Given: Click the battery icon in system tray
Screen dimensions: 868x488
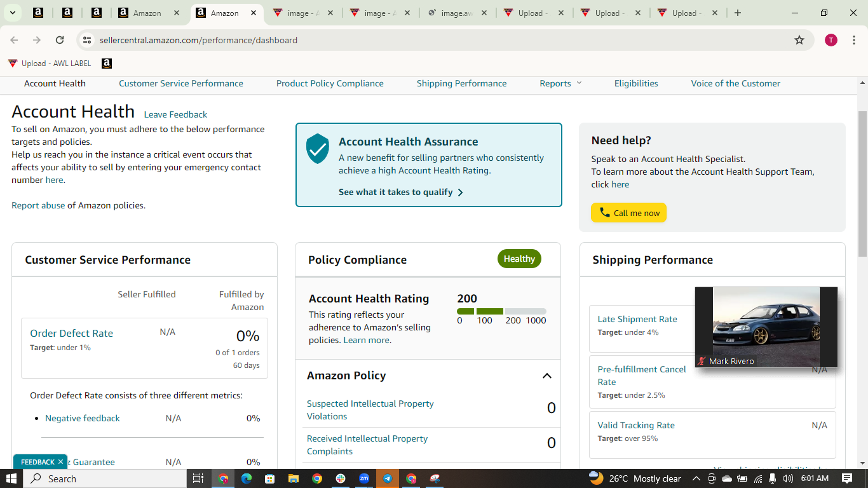Looking at the screenshot, I should tap(742, 478).
